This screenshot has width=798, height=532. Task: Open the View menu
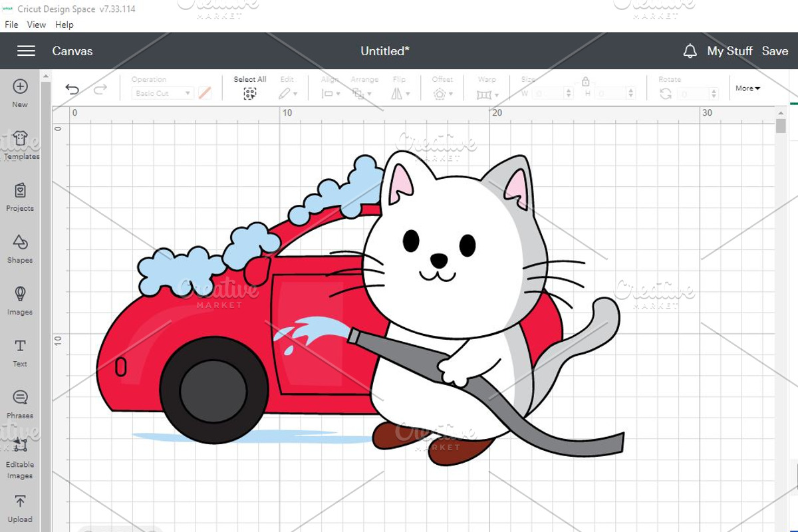pos(37,25)
